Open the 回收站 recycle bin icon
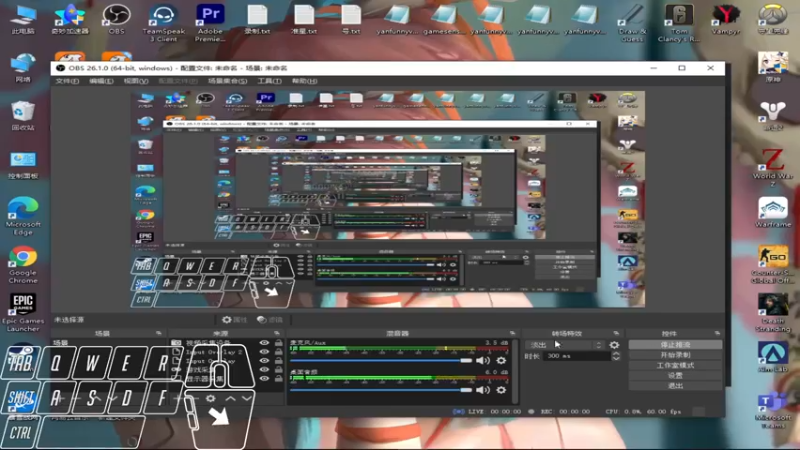 point(22,115)
